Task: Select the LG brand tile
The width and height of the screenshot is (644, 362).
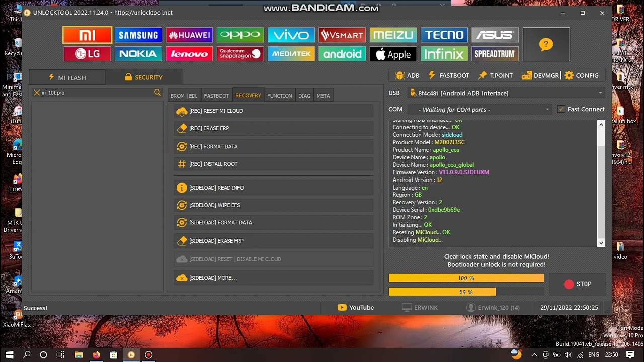Action: coord(88,54)
